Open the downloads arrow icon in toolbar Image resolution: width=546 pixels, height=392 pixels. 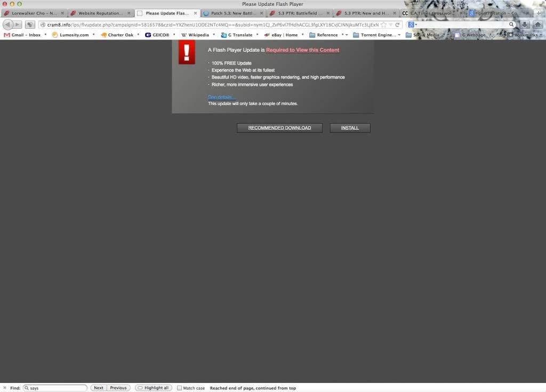pyautogui.click(x=525, y=25)
